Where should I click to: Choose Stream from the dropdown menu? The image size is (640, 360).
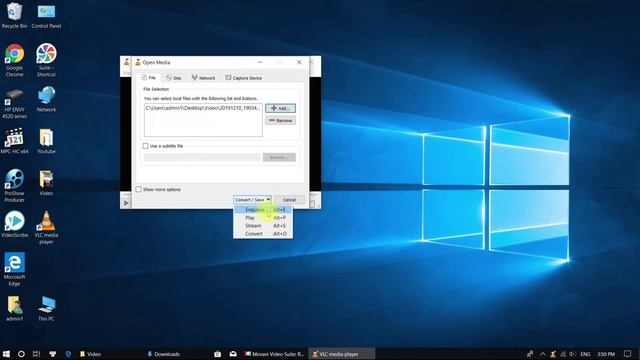(x=263, y=226)
